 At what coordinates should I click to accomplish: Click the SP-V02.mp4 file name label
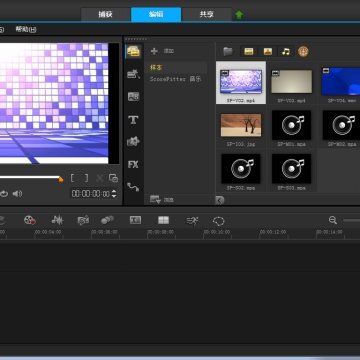[x=241, y=100]
